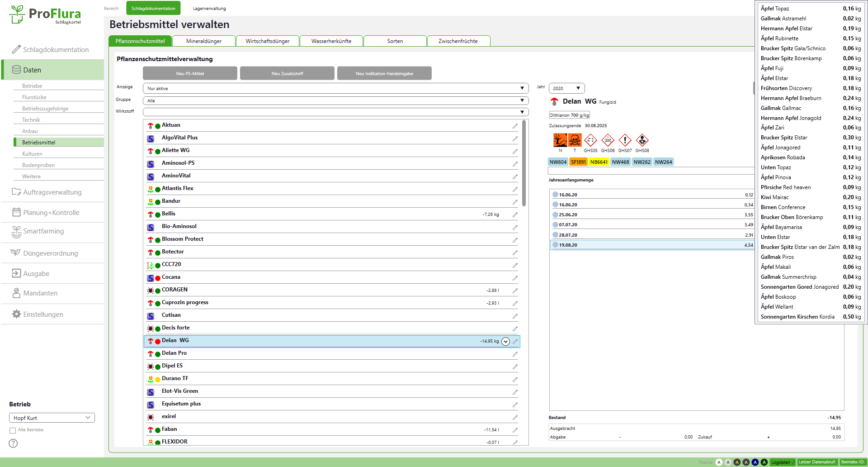Select the 19.08.20 entry circle
Screen dimensions: 868x467
pyautogui.click(x=555, y=245)
